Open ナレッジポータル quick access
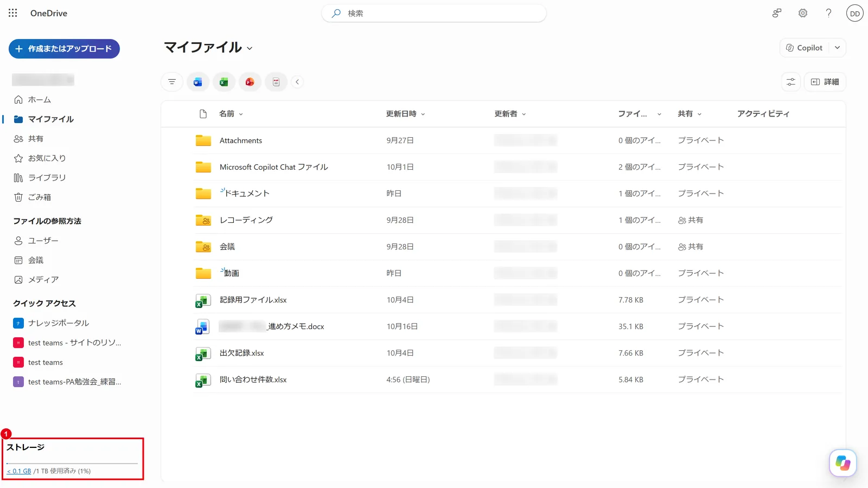 click(59, 323)
